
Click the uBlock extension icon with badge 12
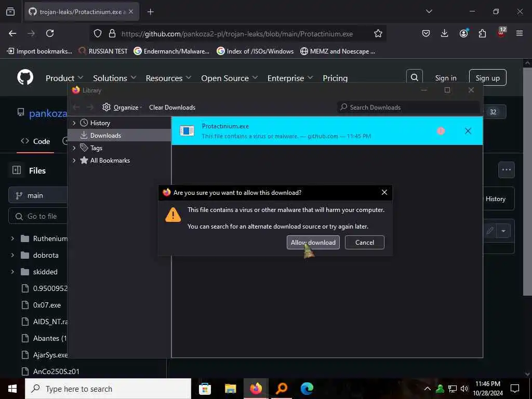tap(501, 33)
